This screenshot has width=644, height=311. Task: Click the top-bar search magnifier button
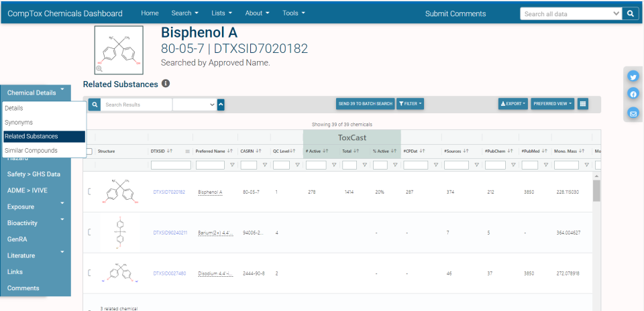tap(631, 13)
